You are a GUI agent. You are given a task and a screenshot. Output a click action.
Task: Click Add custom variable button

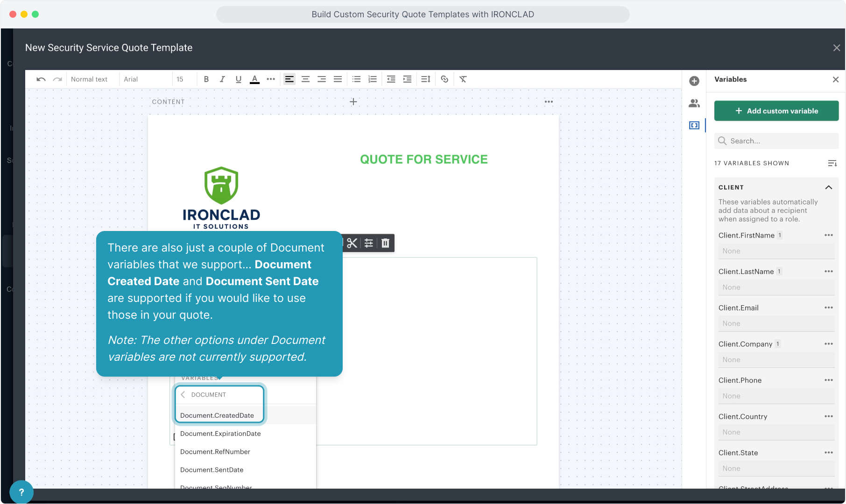click(x=776, y=111)
